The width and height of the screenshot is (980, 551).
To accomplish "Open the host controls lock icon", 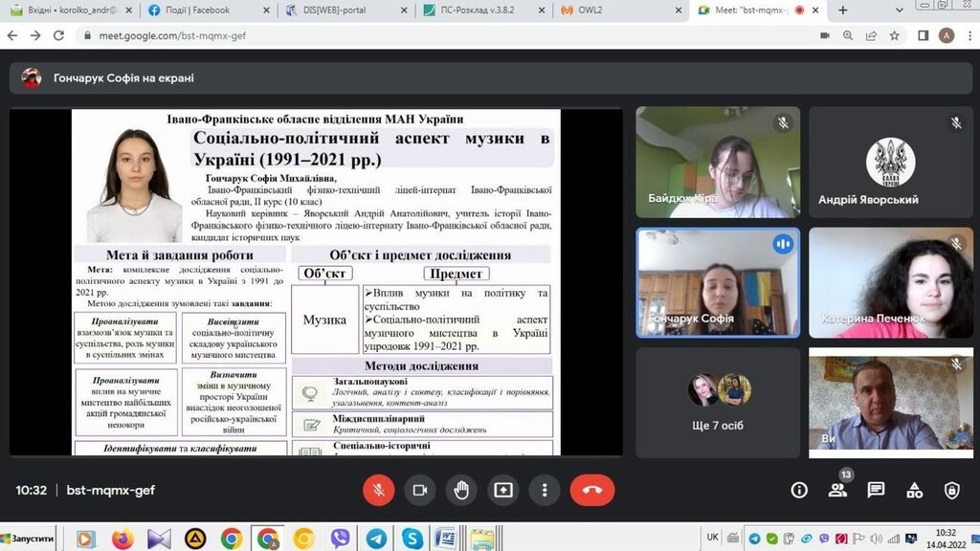I will pos(951,490).
